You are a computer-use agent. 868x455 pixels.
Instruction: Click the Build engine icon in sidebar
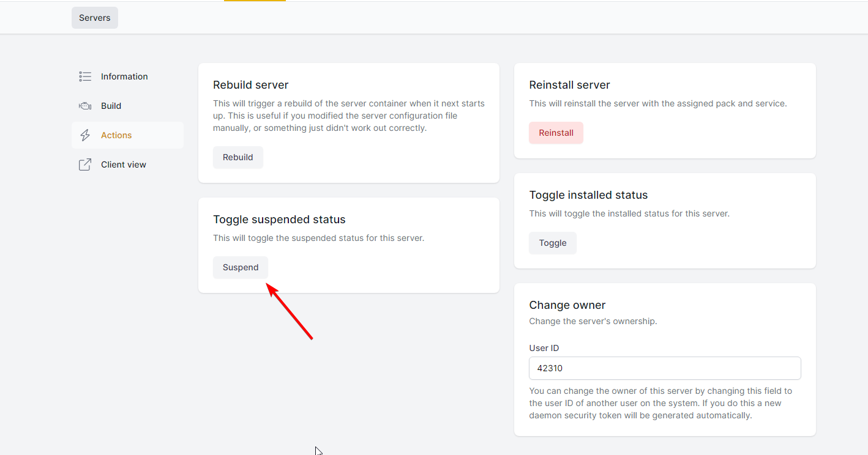pyautogui.click(x=85, y=106)
